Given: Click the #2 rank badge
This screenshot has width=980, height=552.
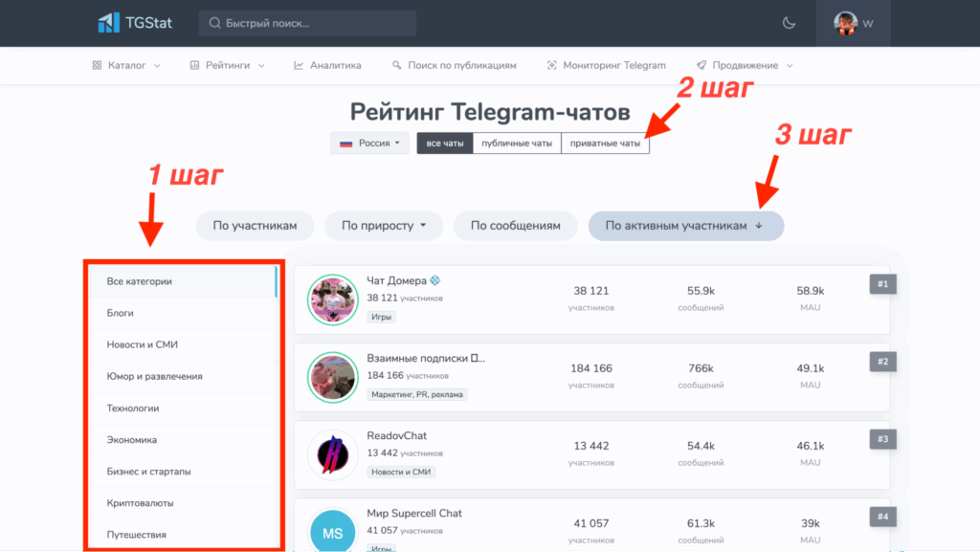Looking at the screenshot, I should coord(882,362).
